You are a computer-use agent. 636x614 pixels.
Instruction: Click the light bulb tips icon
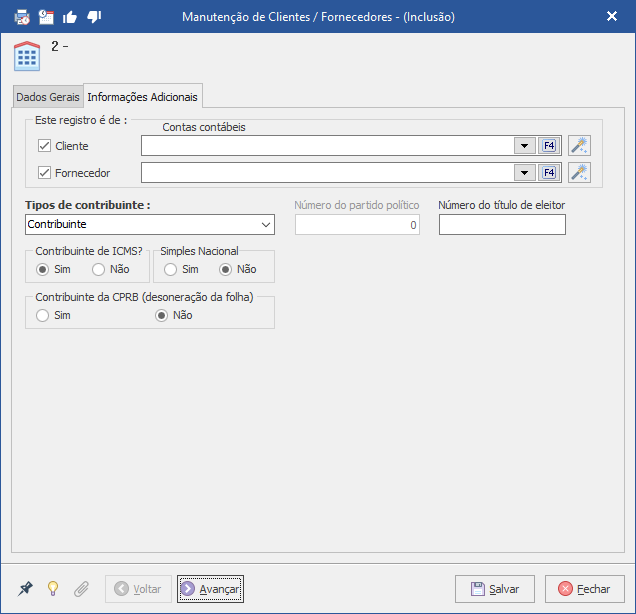pos(54,589)
